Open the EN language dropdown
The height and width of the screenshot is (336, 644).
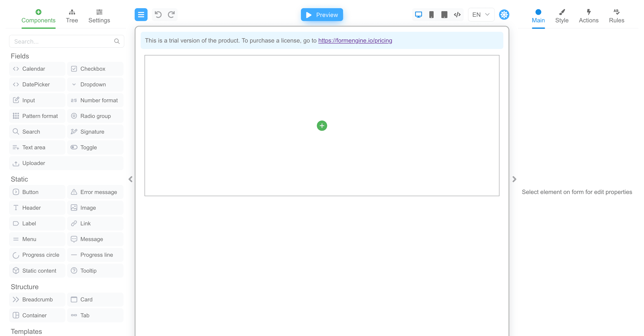pos(481,14)
